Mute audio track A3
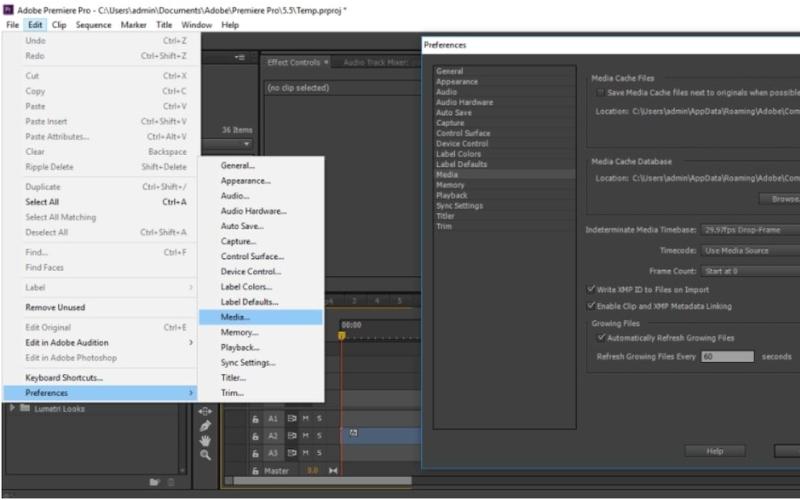The height and width of the screenshot is (500, 800). tap(306, 453)
